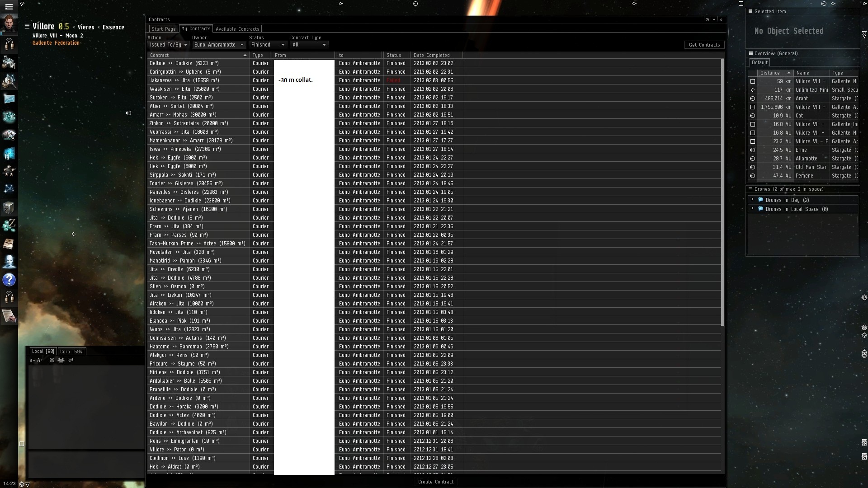Switch to Corp chat tab
The width and height of the screenshot is (868, 488).
72,352
